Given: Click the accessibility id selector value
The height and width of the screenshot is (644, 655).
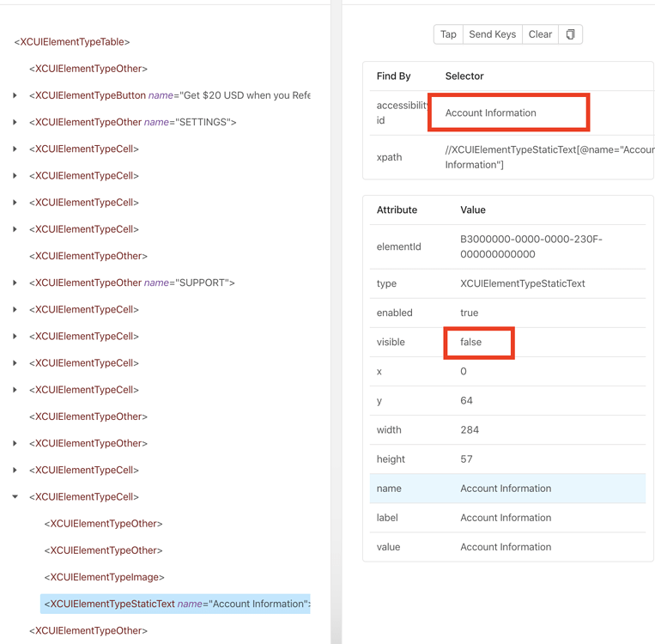Looking at the screenshot, I should click(x=491, y=112).
